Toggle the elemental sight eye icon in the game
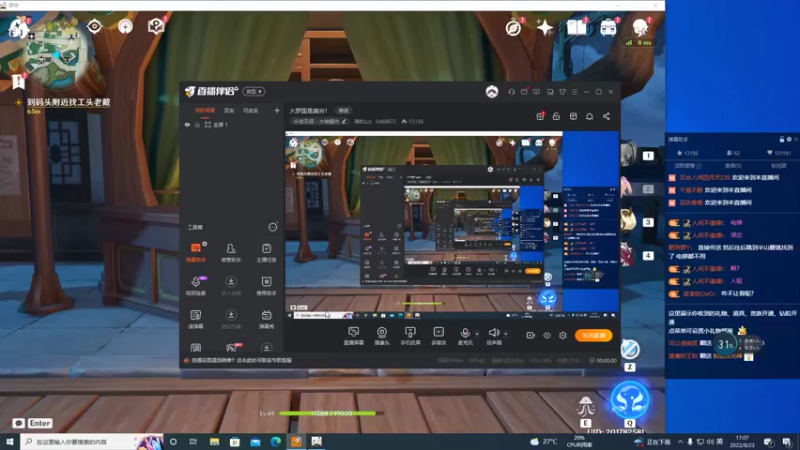800x450 pixels. 94,26
